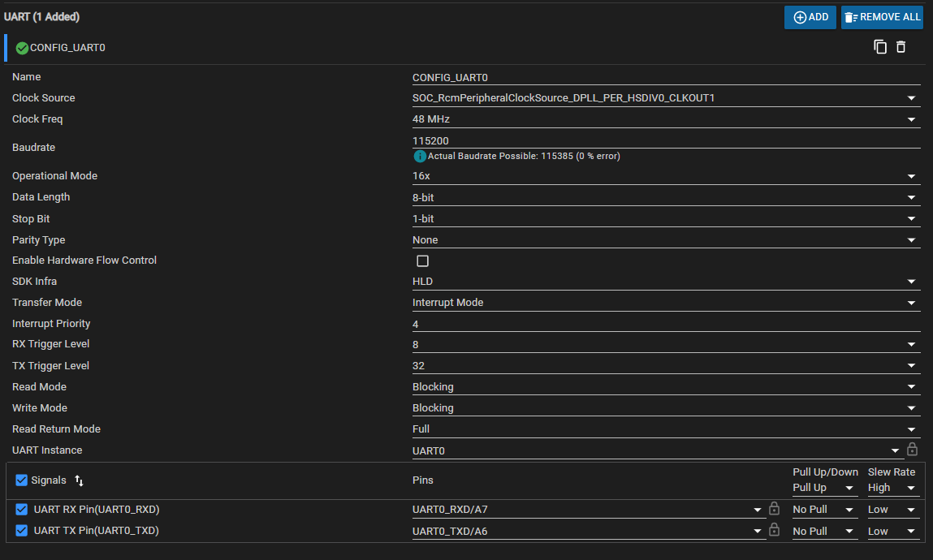Delete CONFIG_UART0 with the trash icon
The height and width of the screenshot is (560, 933).
coord(901,47)
